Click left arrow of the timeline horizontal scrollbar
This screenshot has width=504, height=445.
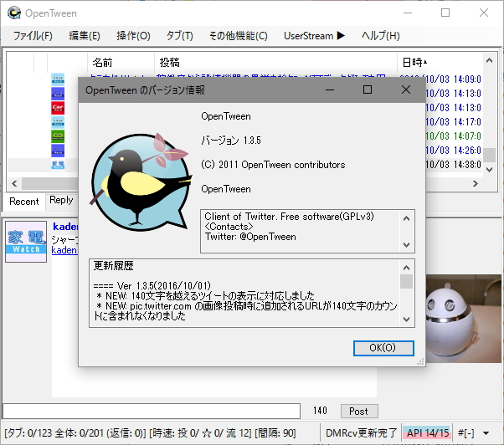tap(14, 184)
